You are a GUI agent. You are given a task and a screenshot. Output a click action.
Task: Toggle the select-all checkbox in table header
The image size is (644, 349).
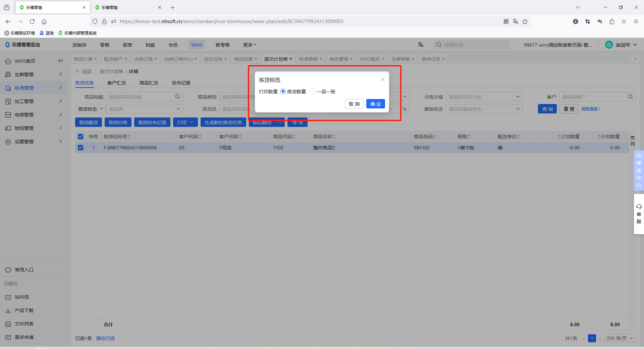80,137
